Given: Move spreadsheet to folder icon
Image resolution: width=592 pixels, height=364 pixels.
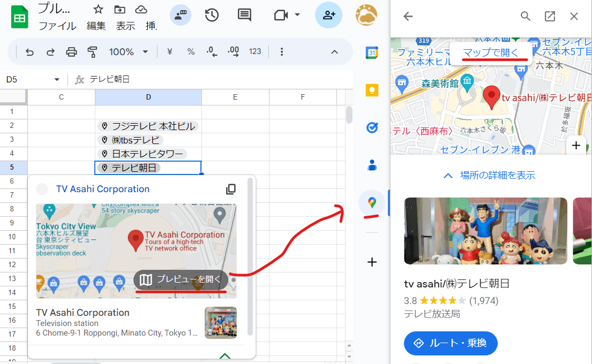Looking at the screenshot, I should 119,10.
